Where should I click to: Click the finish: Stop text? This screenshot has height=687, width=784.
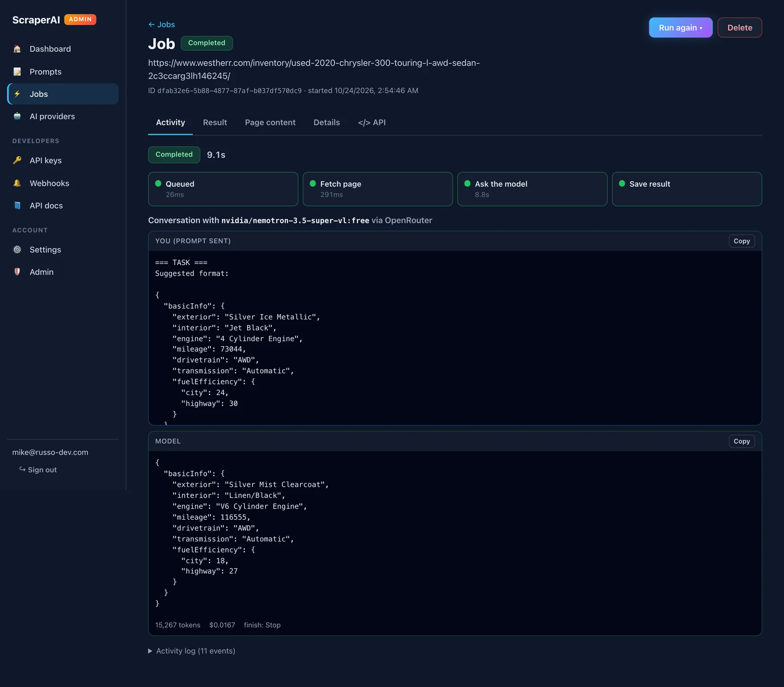click(262, 625)
